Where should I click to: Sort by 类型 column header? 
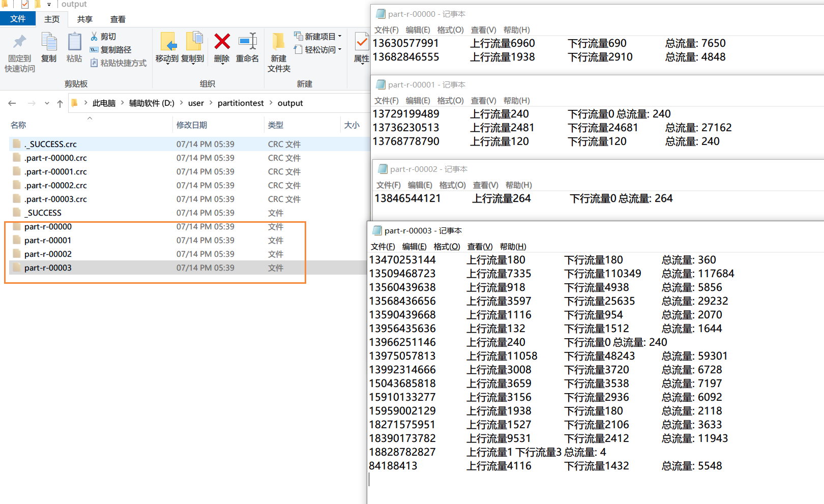pos(276,125)
